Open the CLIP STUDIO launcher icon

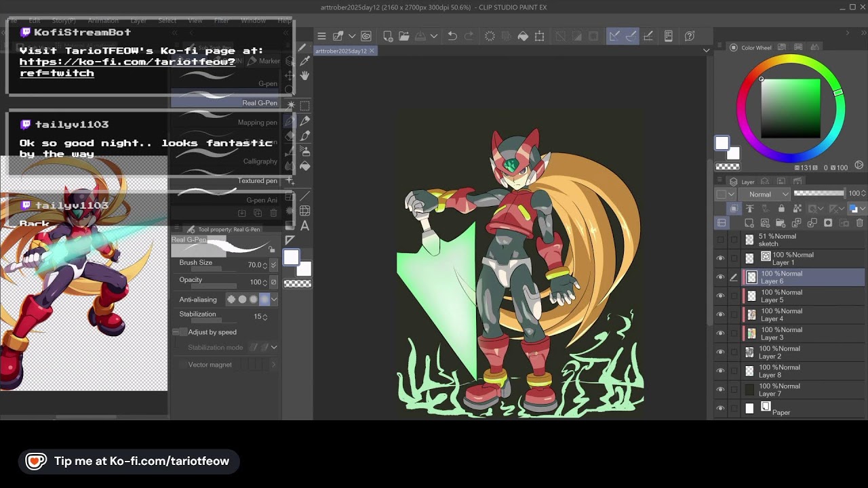pos(366,36)
